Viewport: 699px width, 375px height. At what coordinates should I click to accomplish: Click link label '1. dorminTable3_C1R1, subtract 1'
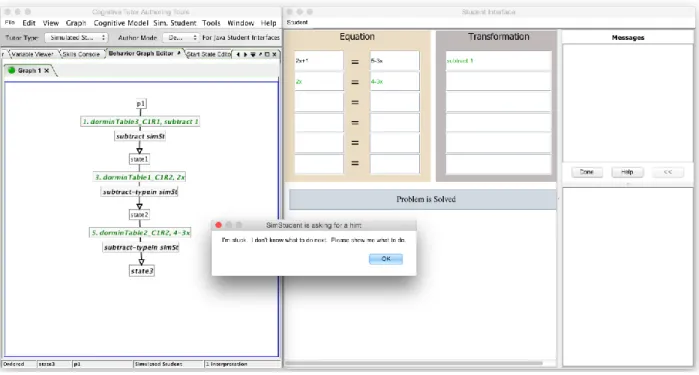pos(140,121)
